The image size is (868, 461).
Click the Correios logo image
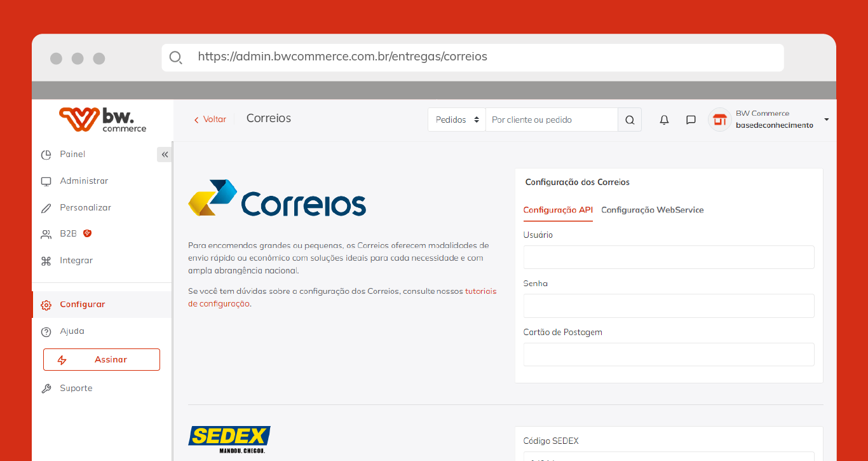click(x=277, y=198)
